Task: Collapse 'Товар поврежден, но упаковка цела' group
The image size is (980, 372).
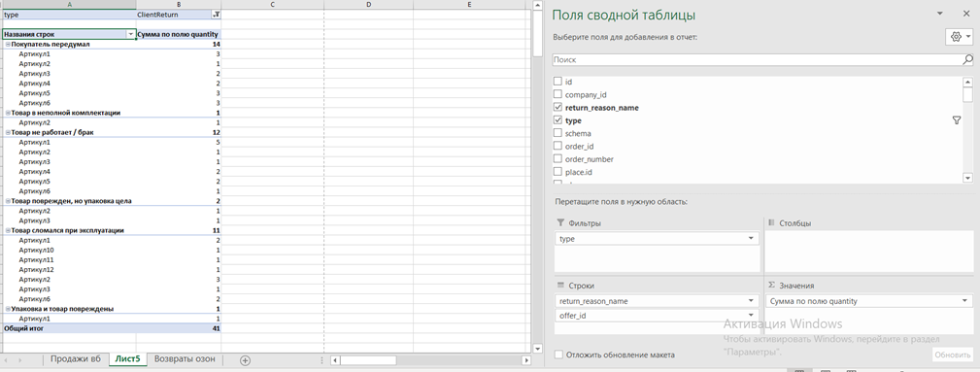Action: click(x=8, y=201)
